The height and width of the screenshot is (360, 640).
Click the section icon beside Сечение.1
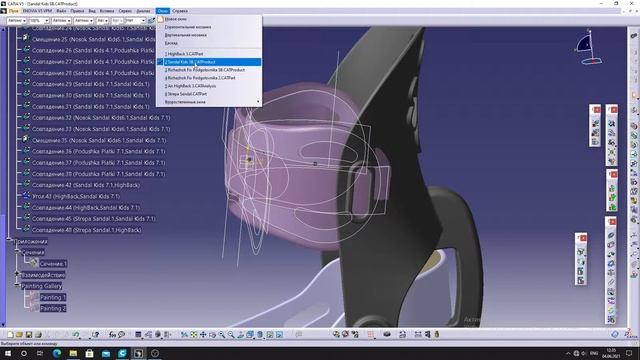coord(33,263)
